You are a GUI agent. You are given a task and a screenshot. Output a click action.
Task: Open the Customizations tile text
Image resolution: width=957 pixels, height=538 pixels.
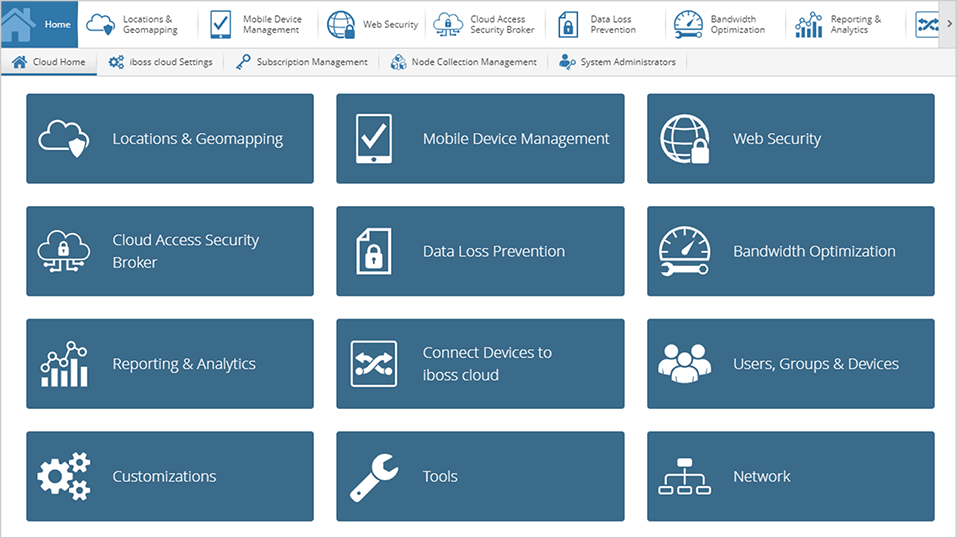pyautogui.click(x=164, y=476)
